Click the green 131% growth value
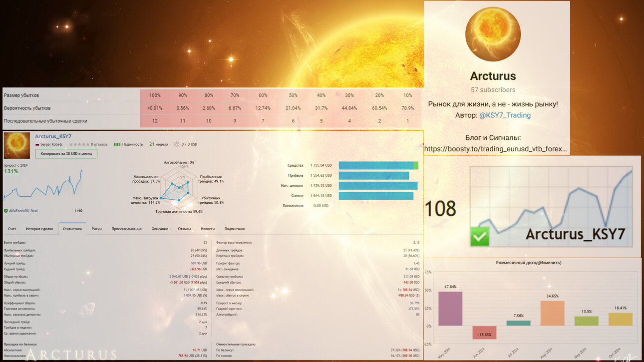The width and height of the screenshot is (644, 362). click(x=11, y=171)
